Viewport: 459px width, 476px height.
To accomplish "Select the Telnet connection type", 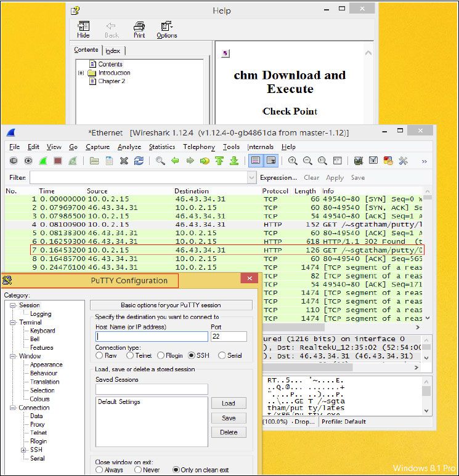I will point(130,355).
